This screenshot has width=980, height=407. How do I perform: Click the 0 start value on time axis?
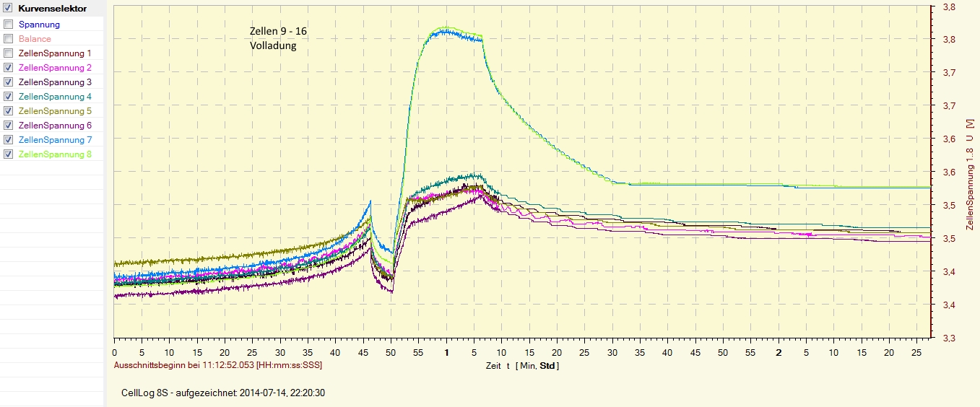115,353
